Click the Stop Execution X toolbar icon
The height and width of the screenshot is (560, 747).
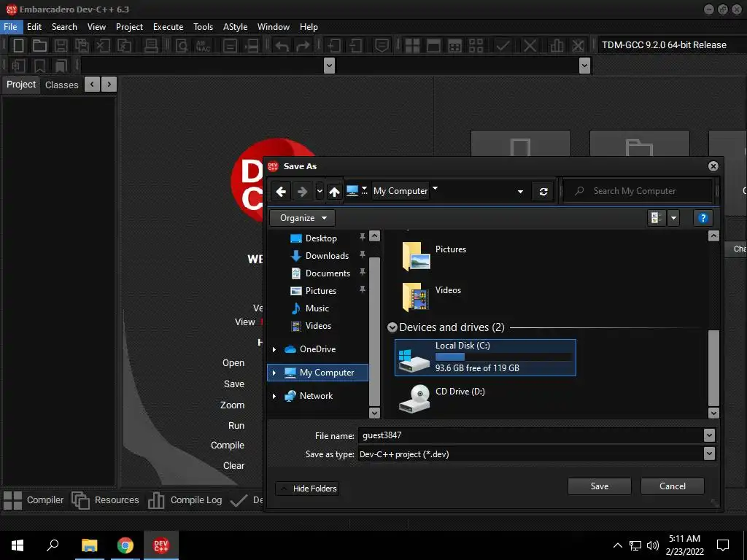pyautogui.click(x=530, y=45)
